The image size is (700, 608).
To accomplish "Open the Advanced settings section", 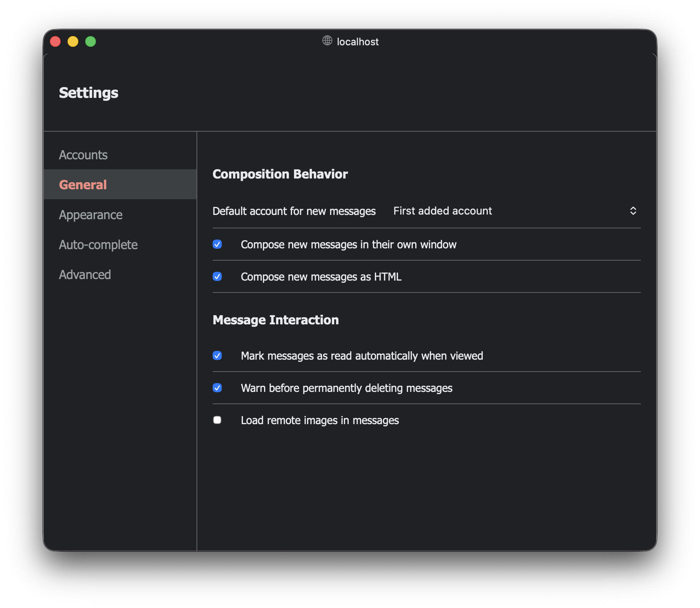I will click(85, 274).
